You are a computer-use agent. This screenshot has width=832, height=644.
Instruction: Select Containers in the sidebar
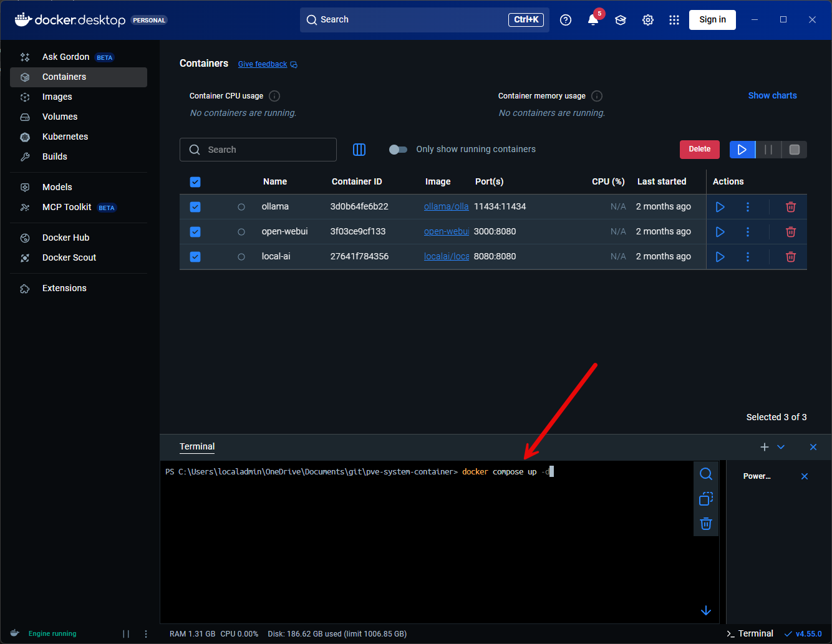pos(79,77)
